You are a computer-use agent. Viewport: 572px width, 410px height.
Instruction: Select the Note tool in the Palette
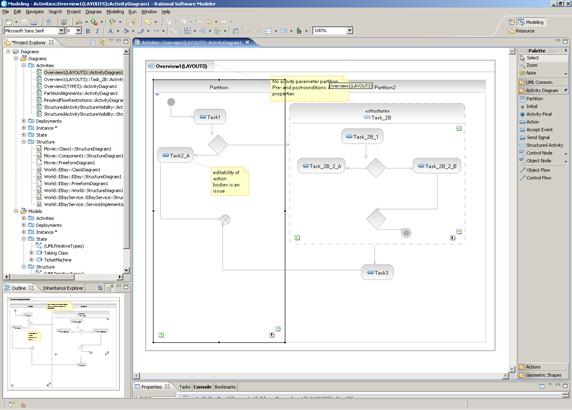tap(542, 73)
